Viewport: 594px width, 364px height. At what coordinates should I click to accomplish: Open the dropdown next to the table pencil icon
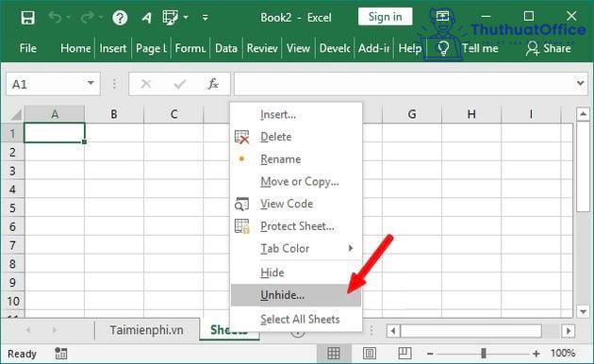point(186,17)
